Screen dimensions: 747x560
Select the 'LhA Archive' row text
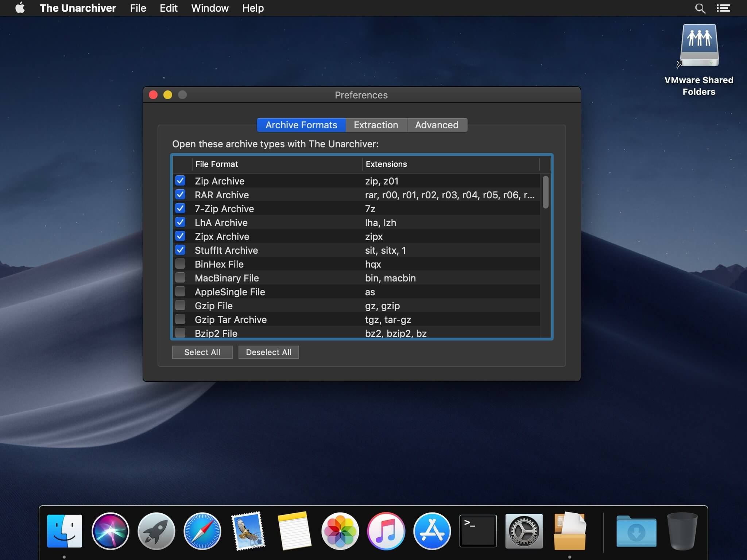point(221,222)
